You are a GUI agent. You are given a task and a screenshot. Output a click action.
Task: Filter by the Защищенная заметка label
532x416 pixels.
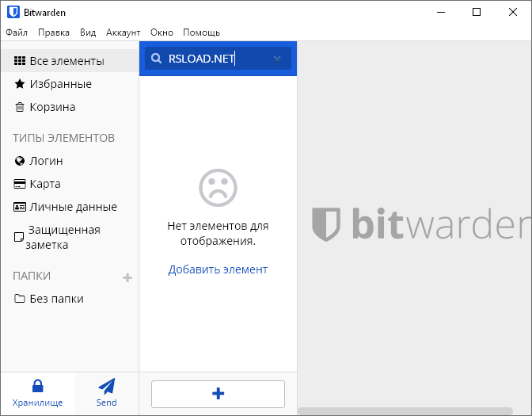pyautogui.click(x=63, y=238)
